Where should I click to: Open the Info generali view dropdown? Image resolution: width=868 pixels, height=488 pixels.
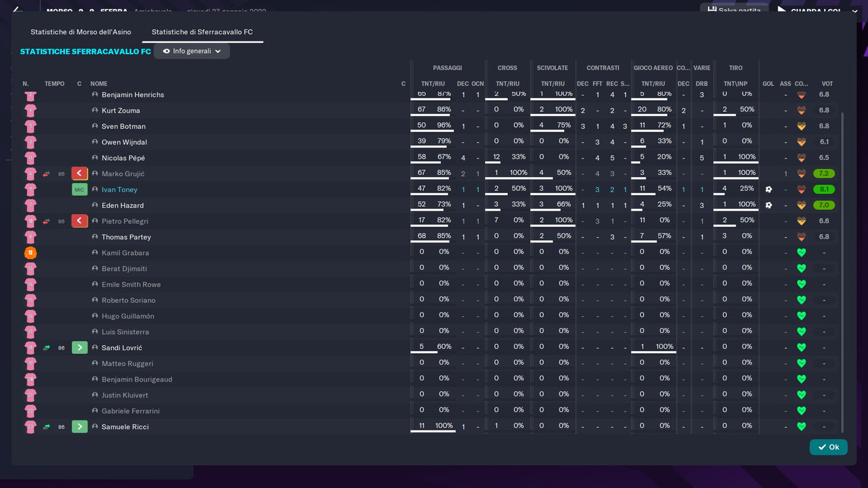tap(192, 51)
